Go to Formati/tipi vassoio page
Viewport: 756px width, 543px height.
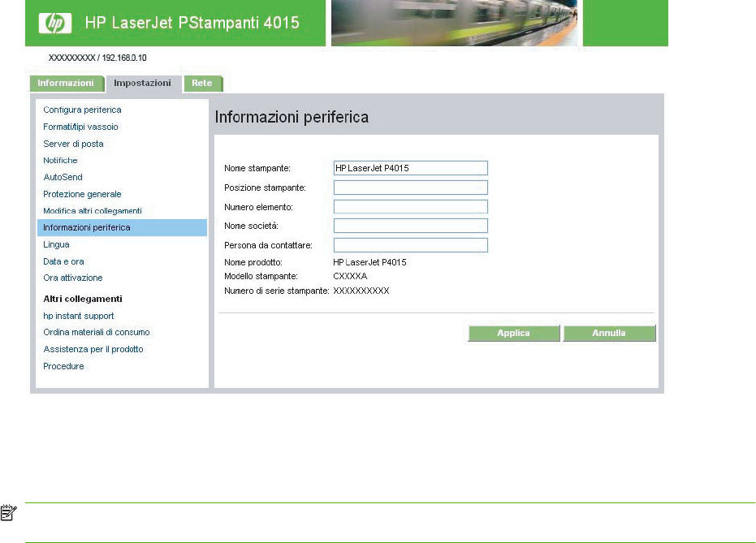click(80, 127)
